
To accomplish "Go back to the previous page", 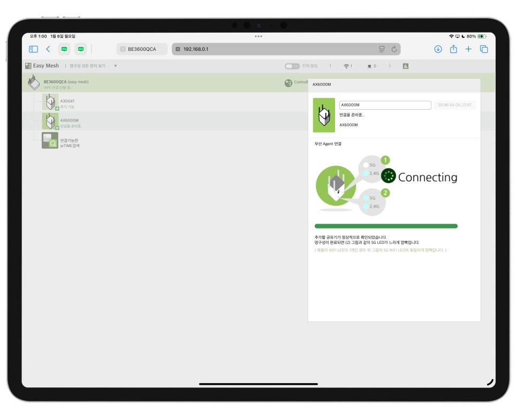I will [48, 49].
